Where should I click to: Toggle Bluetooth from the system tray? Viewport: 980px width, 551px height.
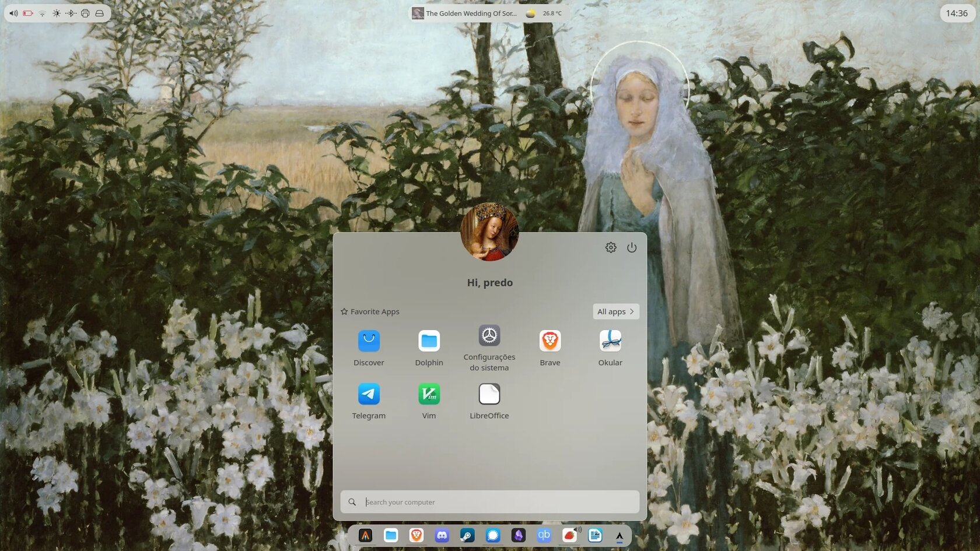tap(71, 13)
